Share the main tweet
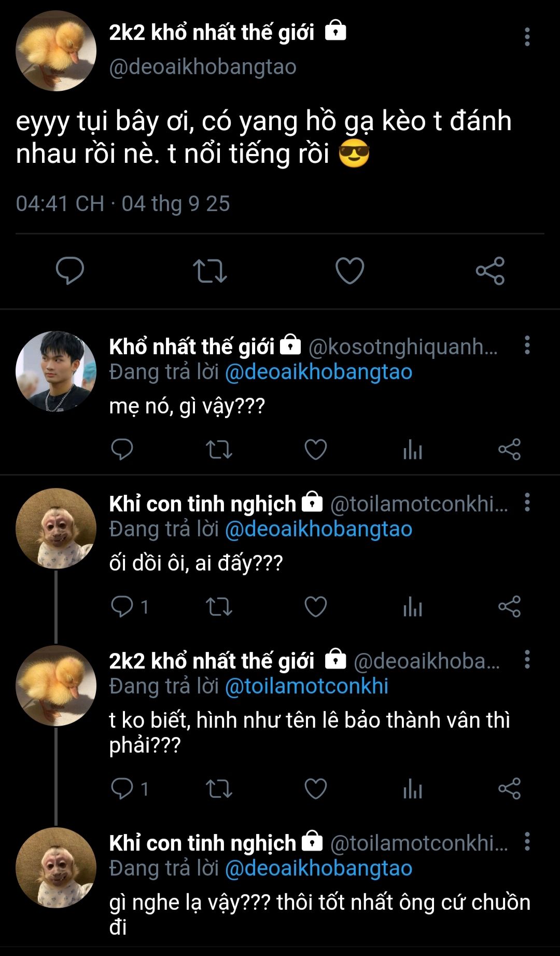This screenshot has height=956, width=560. coord(490,271)
